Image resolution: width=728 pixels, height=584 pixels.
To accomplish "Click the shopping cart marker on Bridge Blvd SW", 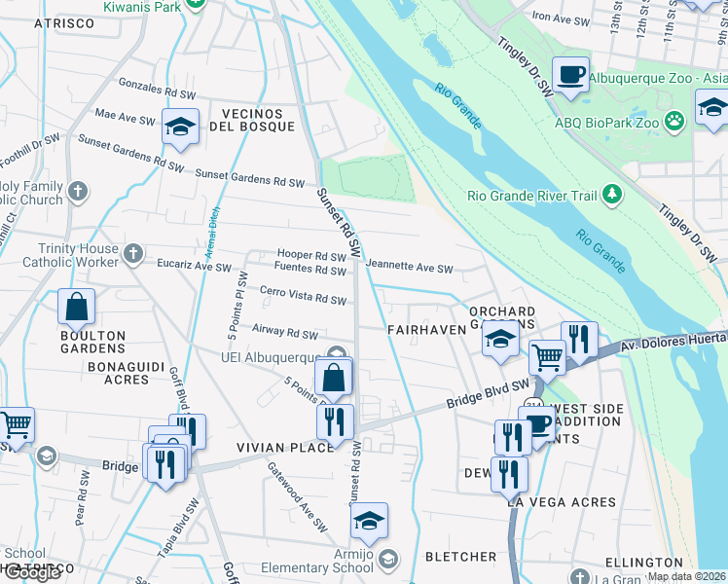I will (x=548, y=359).
